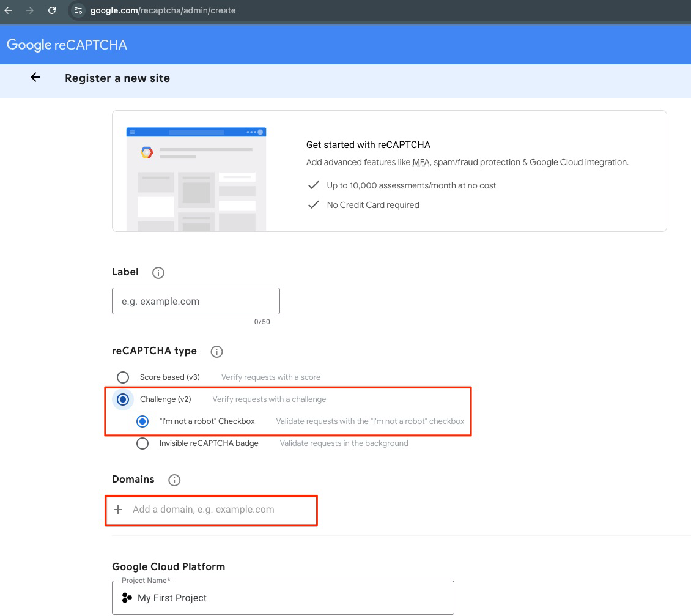Show info tooltip next to Label
The width and height of the screenshot is (691, 616).
click(x=158, y=272)
